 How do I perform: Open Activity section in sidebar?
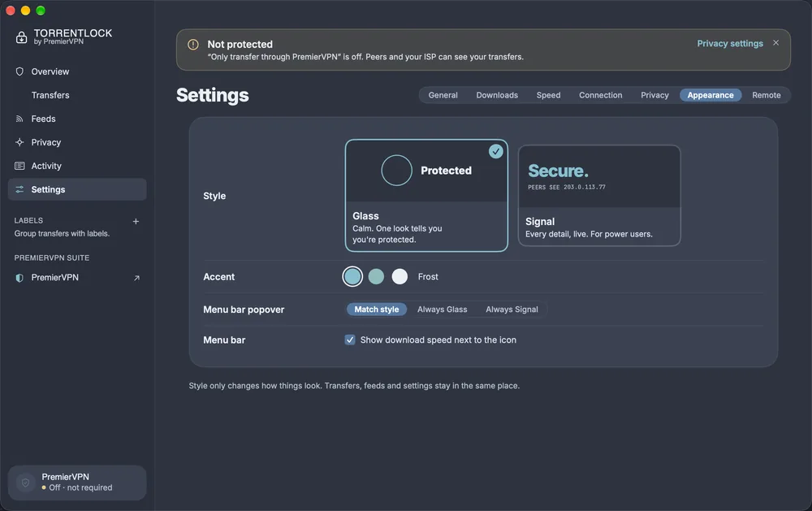coord(77,166)
